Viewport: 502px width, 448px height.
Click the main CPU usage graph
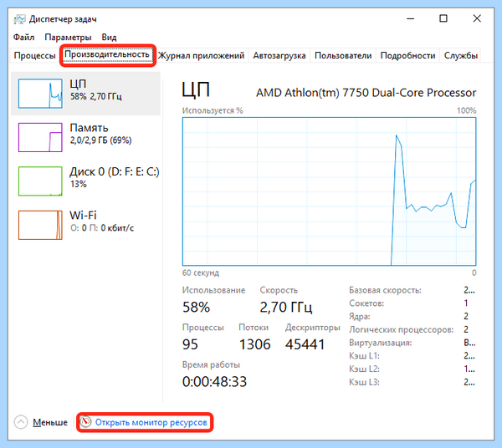tap(329, 191)
